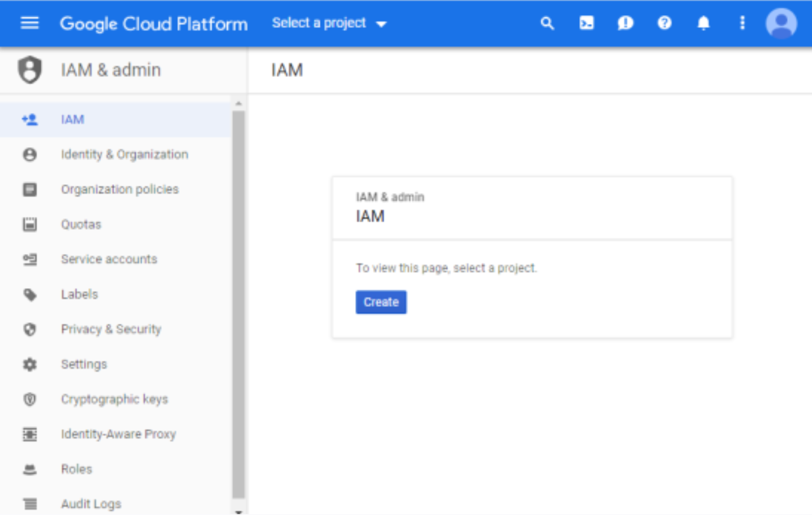The width and height of the screenshot is (812, 515).
Task: Click the Create button
Action: [381, 302]
